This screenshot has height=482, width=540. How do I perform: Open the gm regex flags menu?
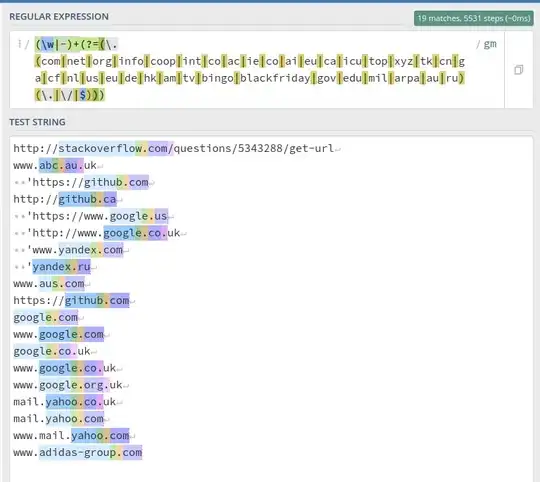pos(490,44)
